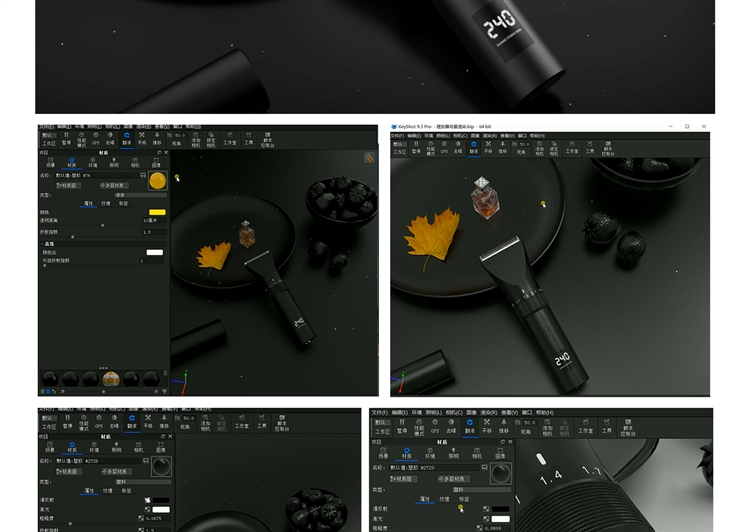Open Labels (标签) sub-tab in #2729 window
Screen dimensions: 750x532
tap(464, 499)
